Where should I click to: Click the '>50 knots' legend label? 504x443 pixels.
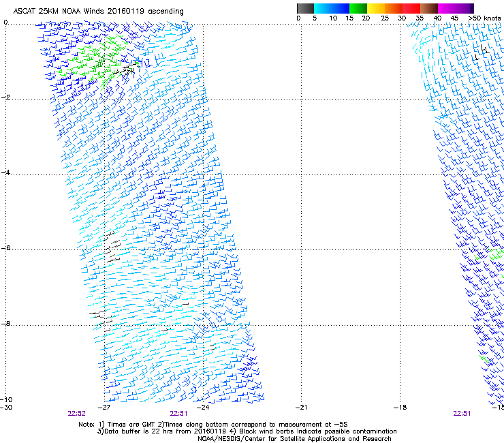tap(484, 18)
